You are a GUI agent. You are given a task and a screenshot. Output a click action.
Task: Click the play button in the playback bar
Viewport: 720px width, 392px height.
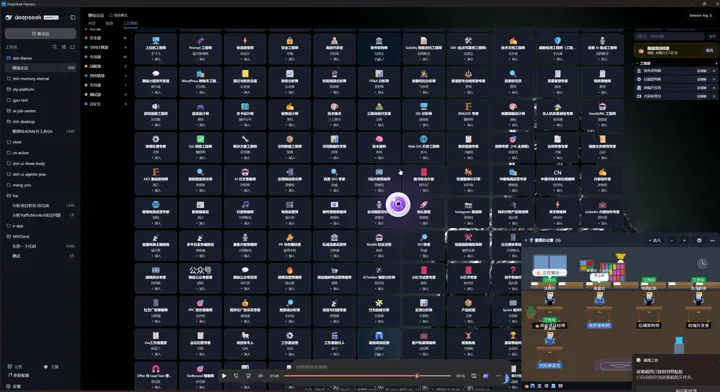[224, 376]
